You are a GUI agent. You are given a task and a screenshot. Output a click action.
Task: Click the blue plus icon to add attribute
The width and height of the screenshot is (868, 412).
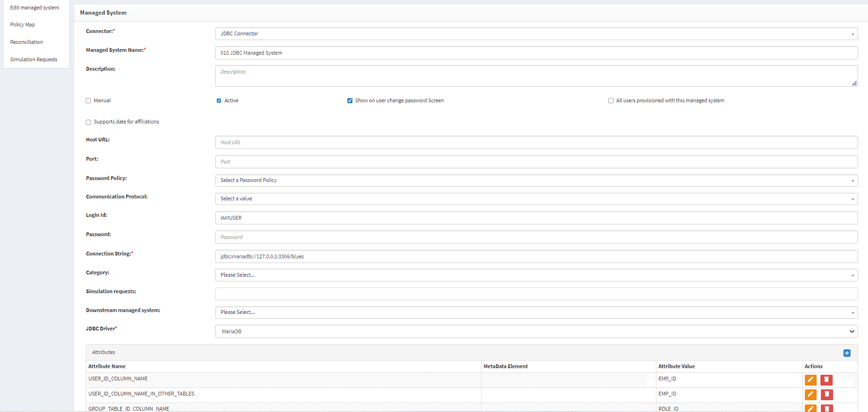pos(847,353)
